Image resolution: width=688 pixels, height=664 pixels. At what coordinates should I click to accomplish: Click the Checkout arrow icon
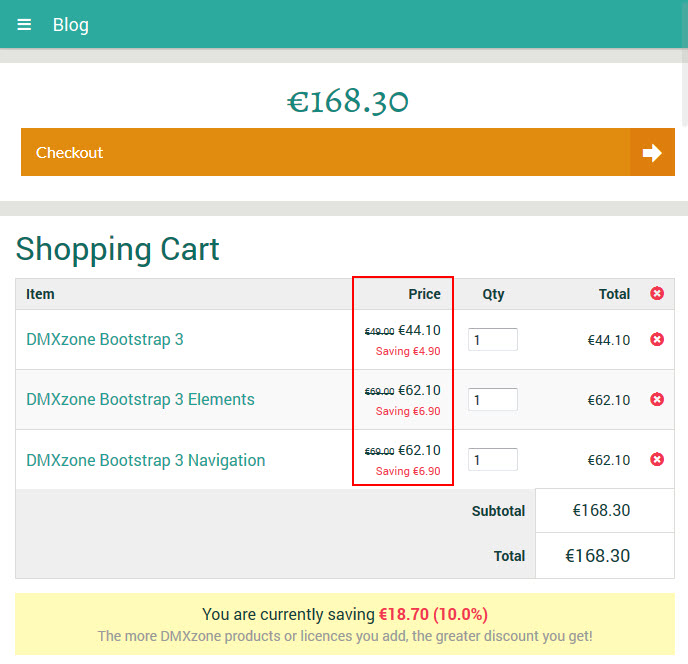tap(652, 153)
